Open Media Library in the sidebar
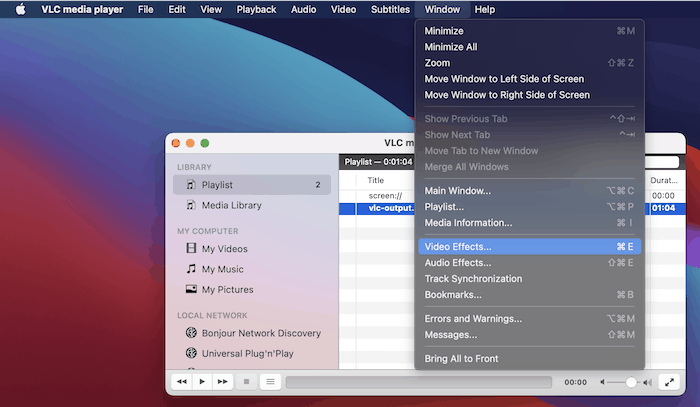This screenshot has width=700, height=407. (x=231, y=205)
